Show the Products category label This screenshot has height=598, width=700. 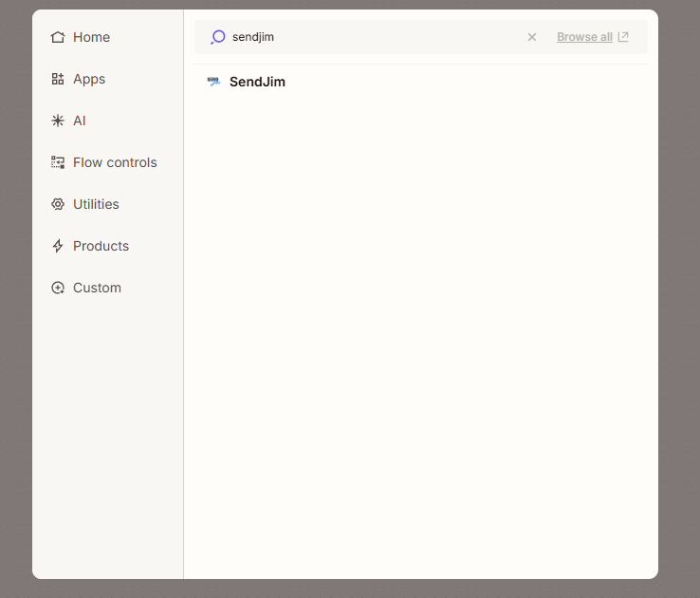[x=101, y=246]
